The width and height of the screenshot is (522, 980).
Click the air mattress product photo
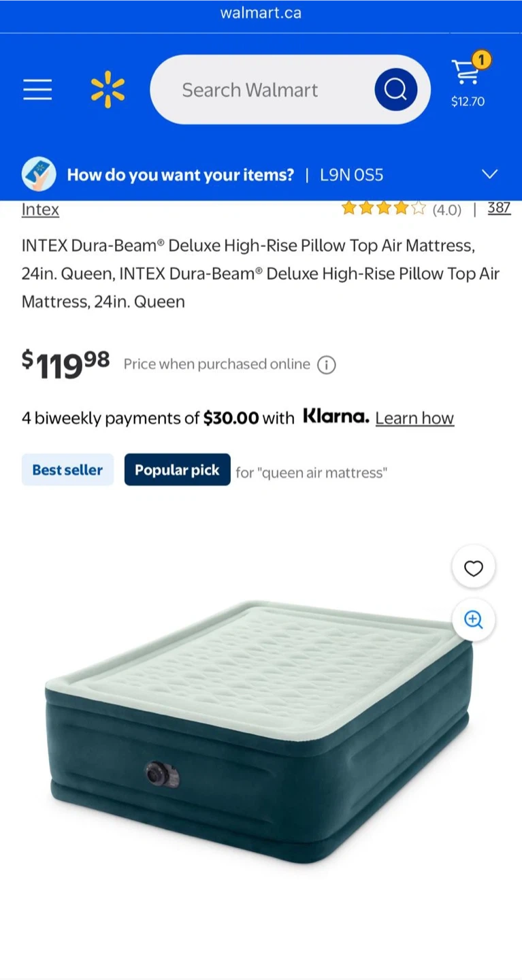(x=259, y=728)
